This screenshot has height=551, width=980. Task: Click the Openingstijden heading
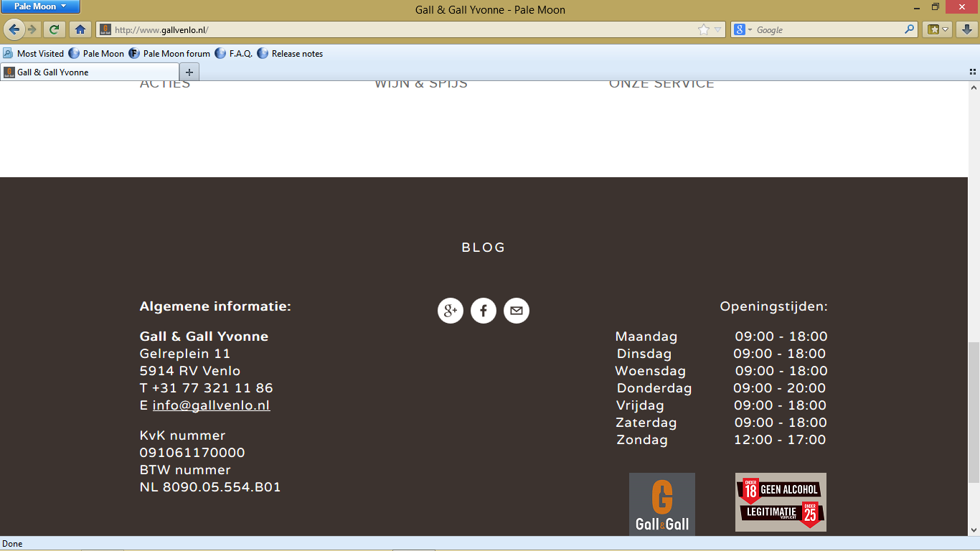pos(773,307)
